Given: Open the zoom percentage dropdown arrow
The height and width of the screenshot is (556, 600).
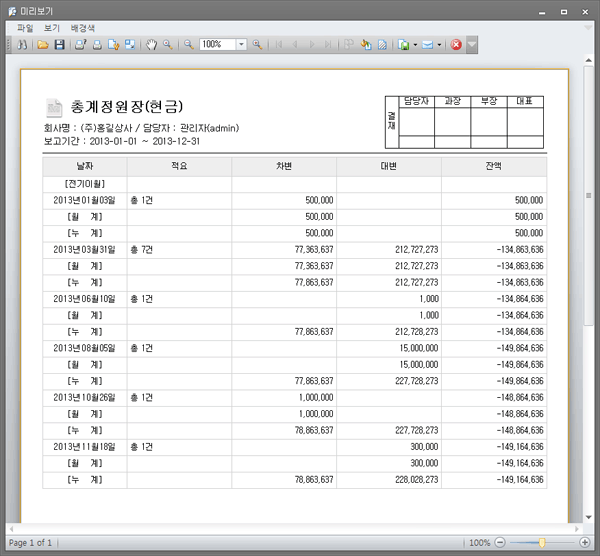Looking at the screenshot, I should click(241, 45).
